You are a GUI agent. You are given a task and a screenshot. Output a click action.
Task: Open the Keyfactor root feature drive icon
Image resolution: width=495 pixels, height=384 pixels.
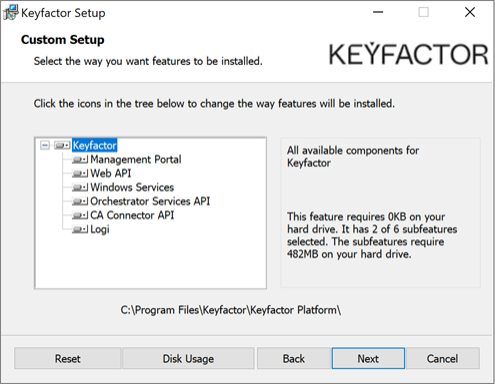click(62, 146)
